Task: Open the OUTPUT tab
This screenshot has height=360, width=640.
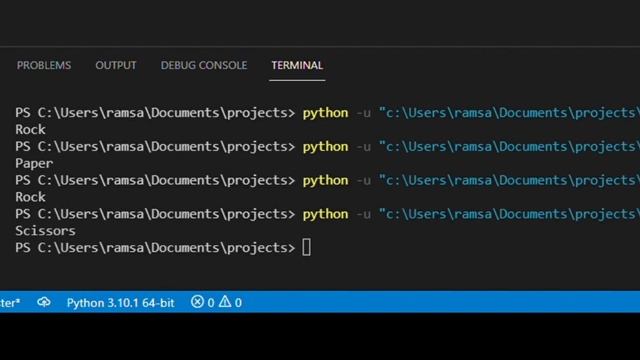Action: (116, 65)
